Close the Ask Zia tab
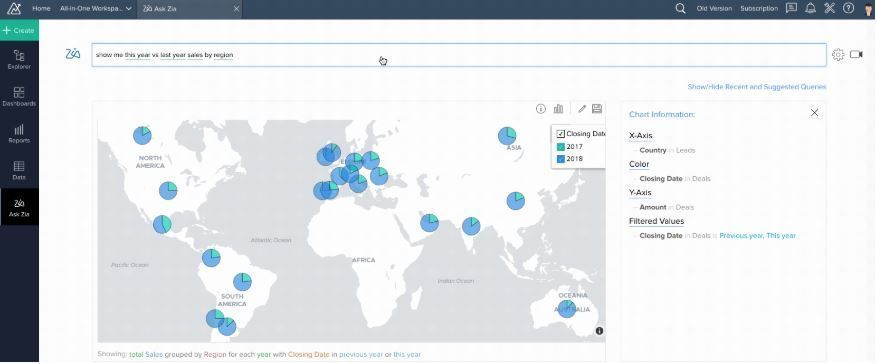 236,8
